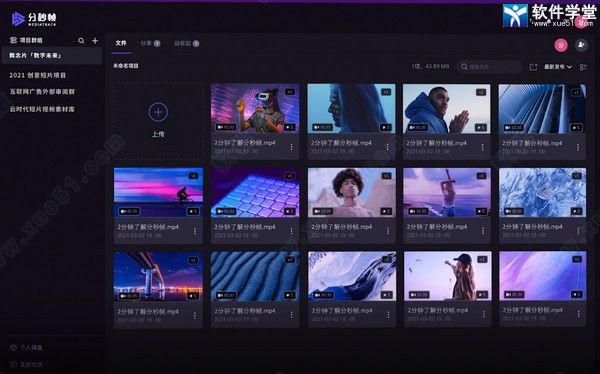The height and width of the screenshot is (374, 600).
Task: Open the sidebar project search icon
Action: [81, 41]
